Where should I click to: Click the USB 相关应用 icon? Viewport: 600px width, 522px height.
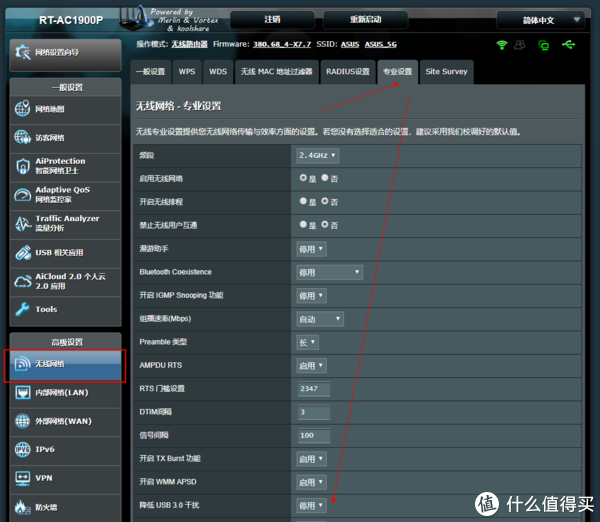22,252
